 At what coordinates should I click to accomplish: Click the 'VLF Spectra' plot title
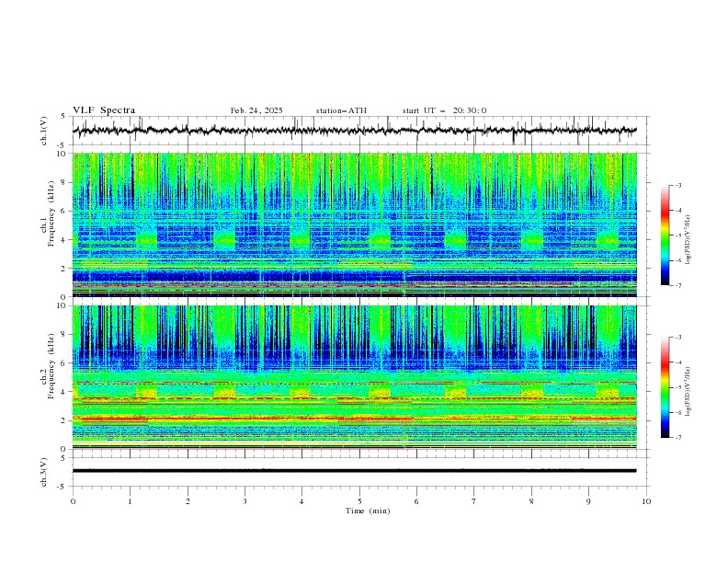104,110
